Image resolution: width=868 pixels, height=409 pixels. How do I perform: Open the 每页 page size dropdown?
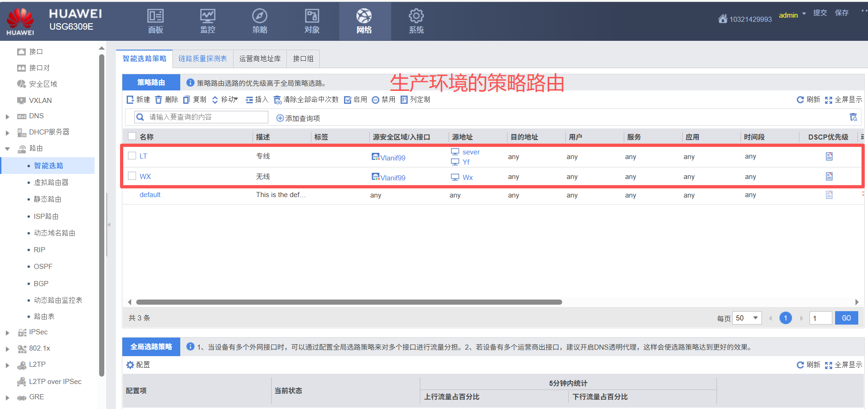[x=747, y=318]
